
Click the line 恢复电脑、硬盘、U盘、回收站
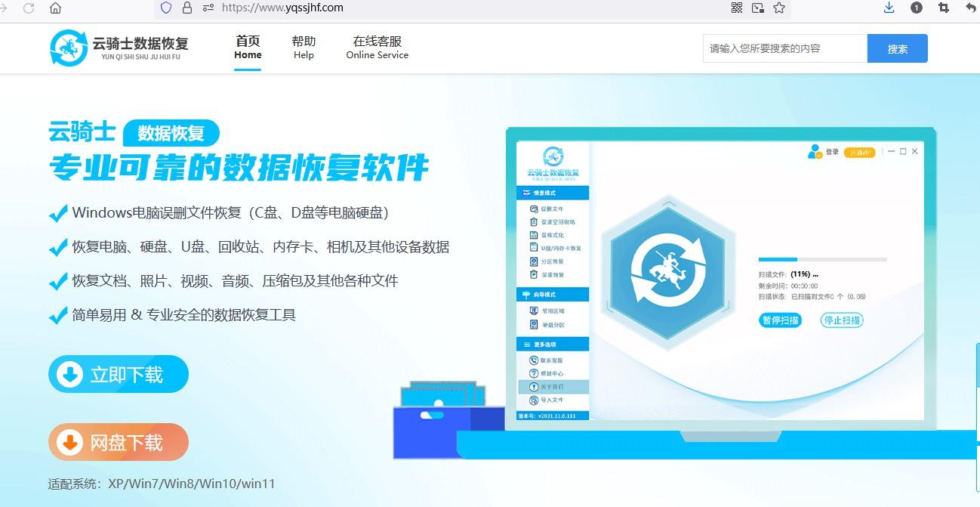[260, 247]
